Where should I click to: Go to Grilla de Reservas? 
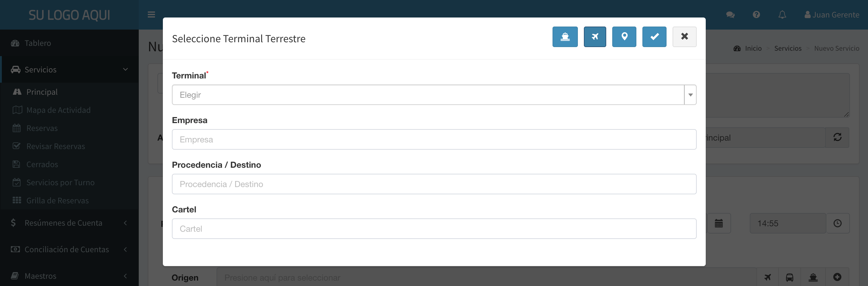57,200
